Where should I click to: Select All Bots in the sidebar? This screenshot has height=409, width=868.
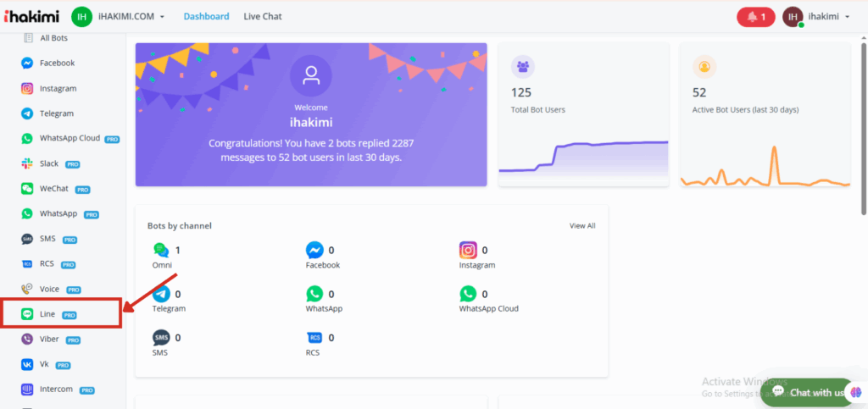pos(54,38)
